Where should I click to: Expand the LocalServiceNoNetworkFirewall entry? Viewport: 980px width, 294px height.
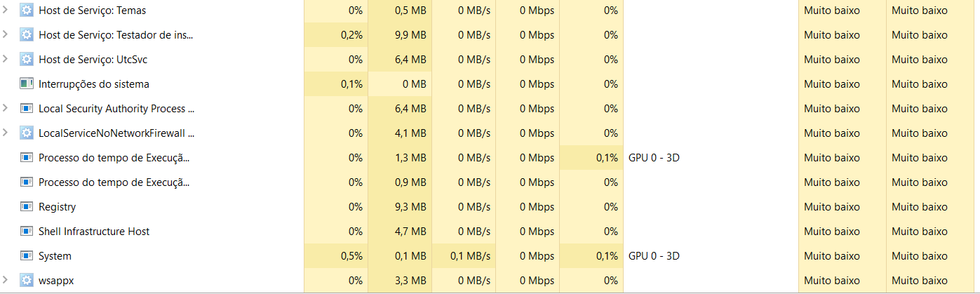coord(6,133)
